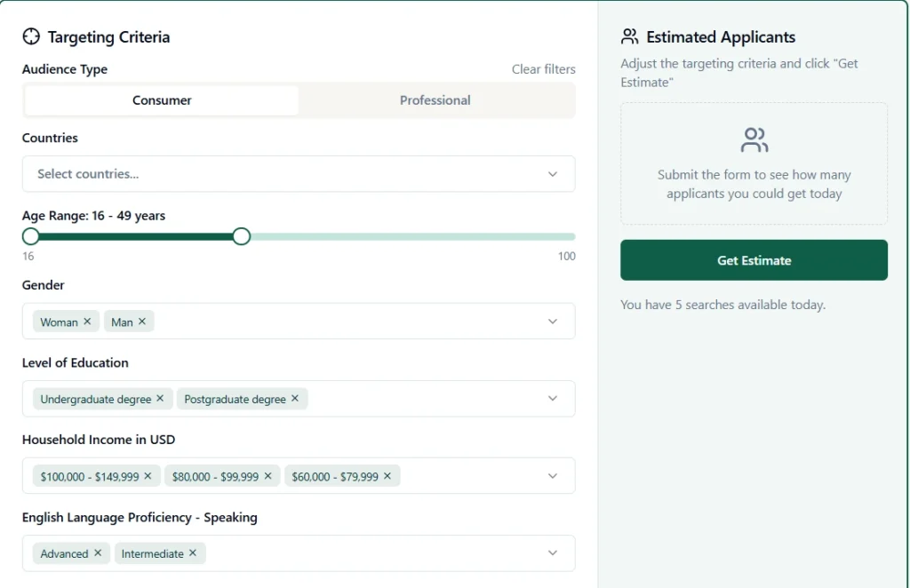Open the English Speaking Proficiency dropdown

click(552, 552)
